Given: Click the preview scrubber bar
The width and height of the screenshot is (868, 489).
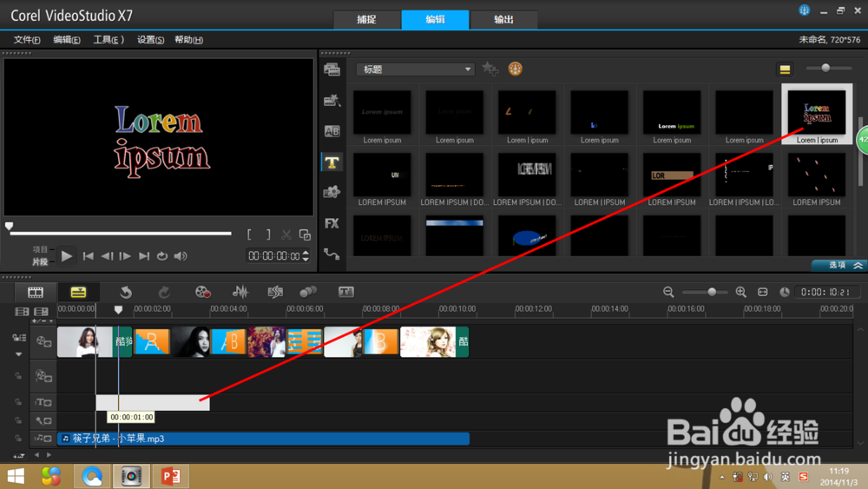Looking at the screenshot, I should 120,233.
